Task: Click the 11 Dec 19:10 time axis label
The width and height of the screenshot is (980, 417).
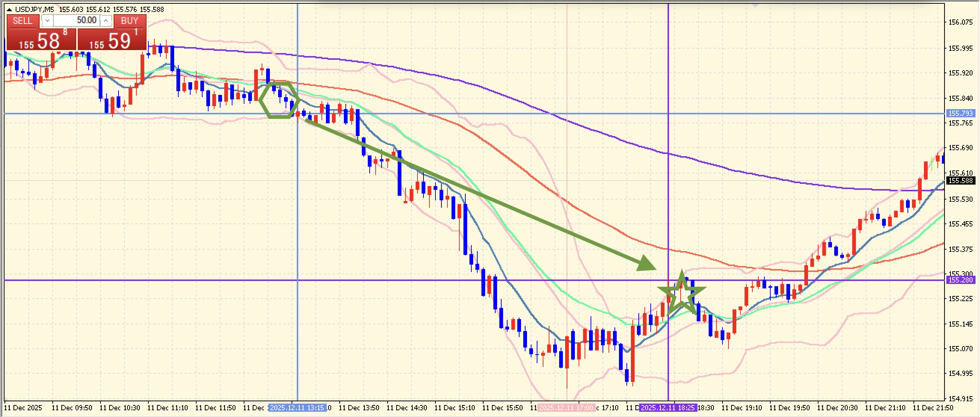Action: pos(742,408)
